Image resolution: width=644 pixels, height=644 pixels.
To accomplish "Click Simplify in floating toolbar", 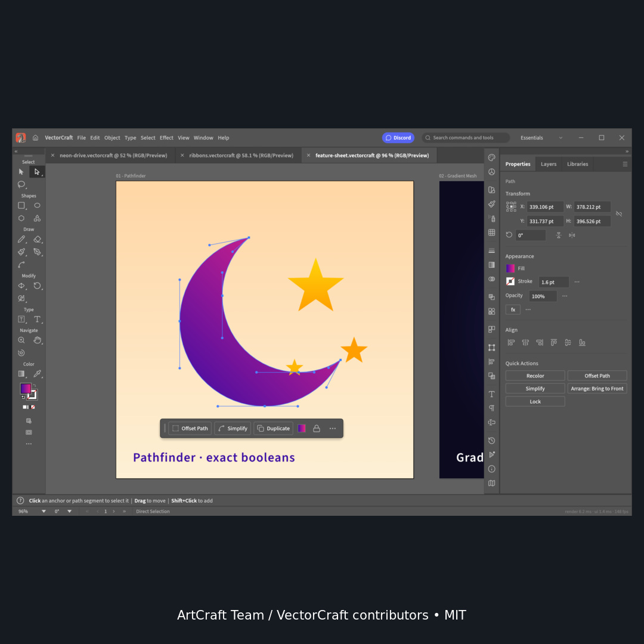I will tap(233, 428).
